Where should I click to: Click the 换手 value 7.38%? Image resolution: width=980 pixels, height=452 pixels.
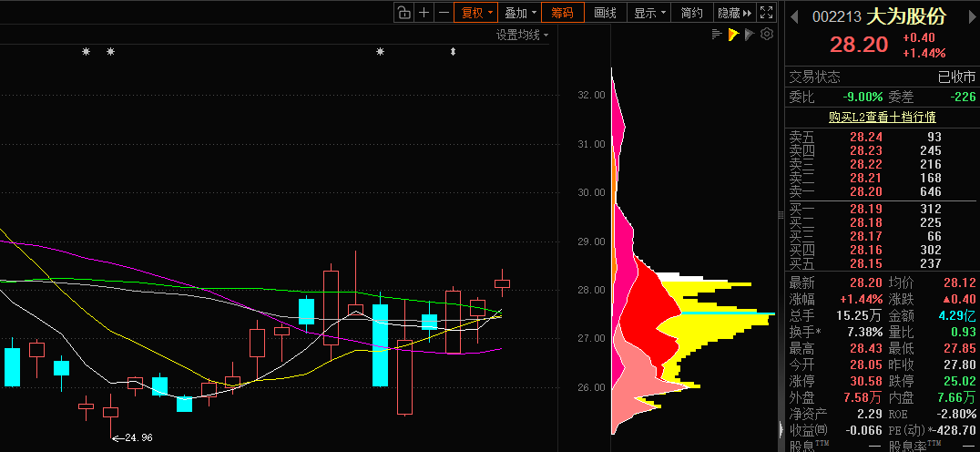pos(863,332)
